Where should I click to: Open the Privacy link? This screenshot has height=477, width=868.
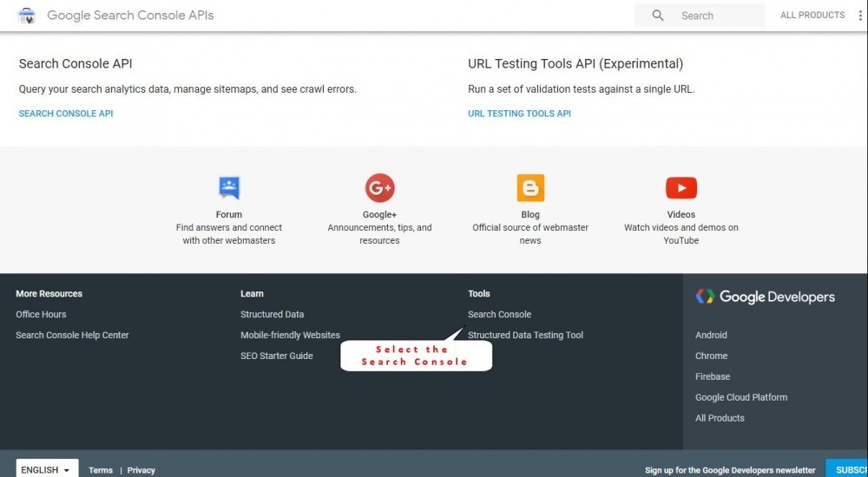point(141,470)
